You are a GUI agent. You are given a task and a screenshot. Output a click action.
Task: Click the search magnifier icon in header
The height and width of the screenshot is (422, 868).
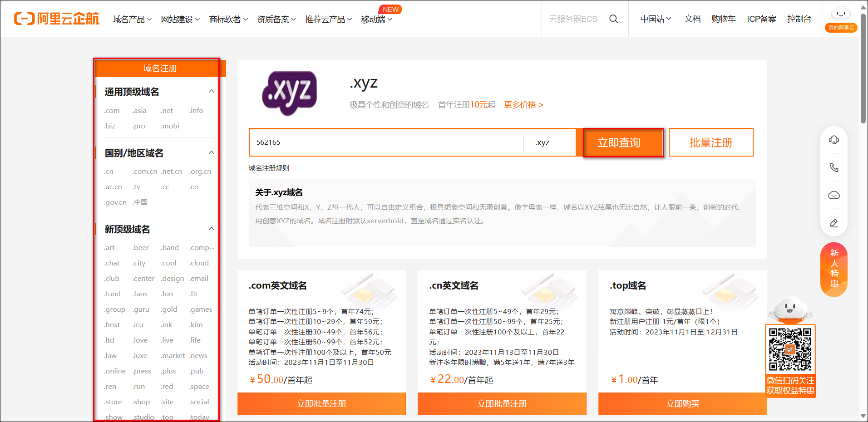click(613, 19)
